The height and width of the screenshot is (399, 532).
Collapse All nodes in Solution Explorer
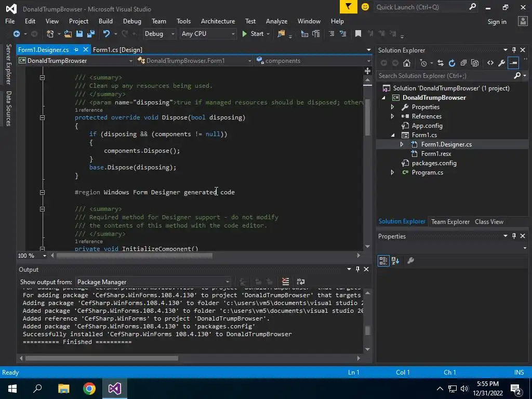point(463,63)
